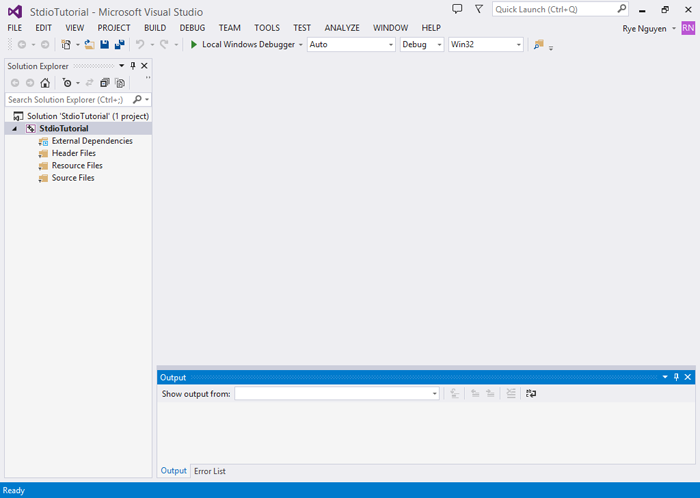The height and width of the screenshot is (498, 700).
Task: Switch to the Error List tab
Action: tap(210, 471)
